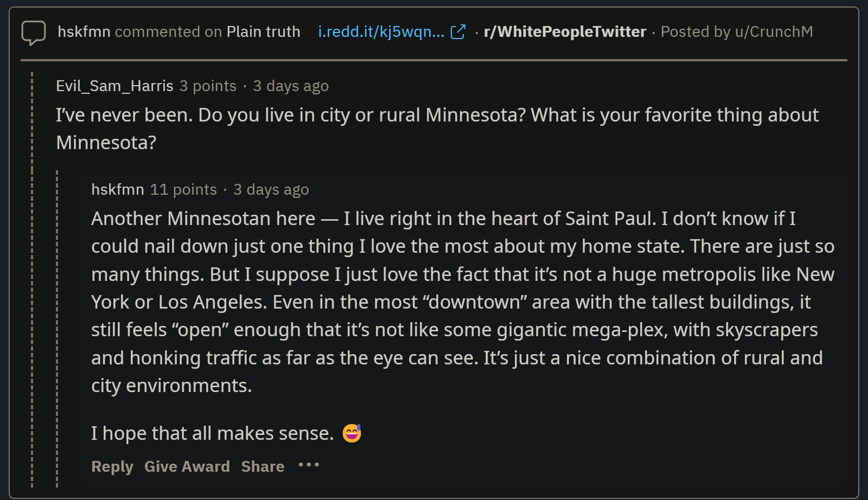Open Evil_Sam_Harris user profile
This screenshot has height=500, width=868.
pos(114,86)
